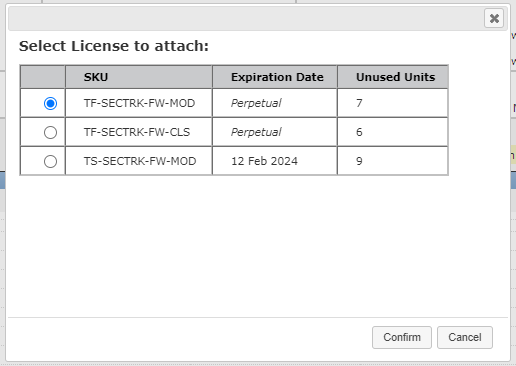The width and height of the screenshot is (516, 366).
Task: Click the Expiration Date column header
Action: point(275,77)
